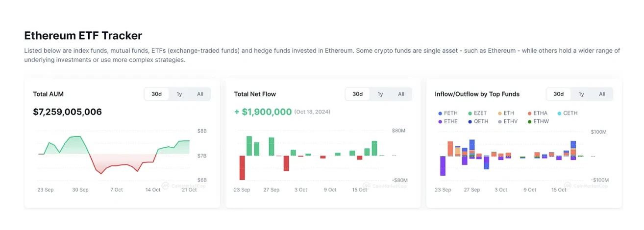Select 30d range on Total Net Flow

click(x=357, y=94)
